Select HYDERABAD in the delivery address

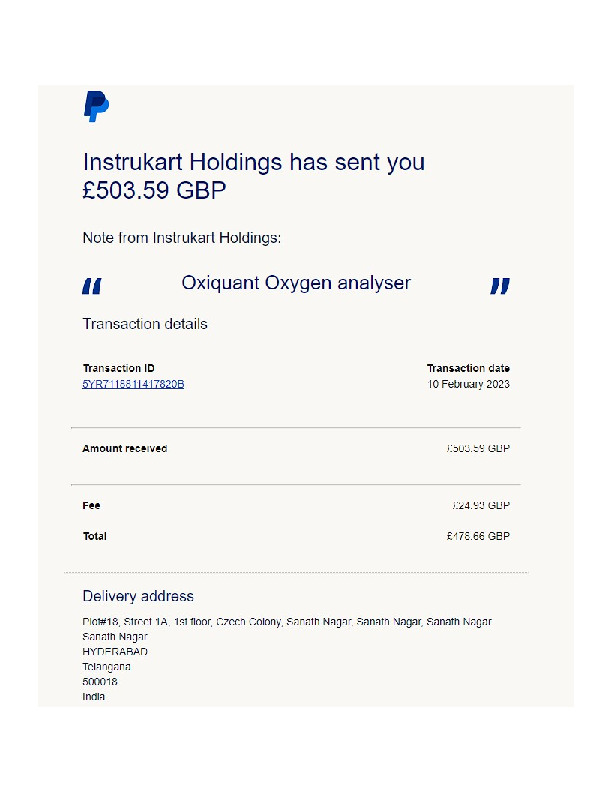[115, 652]
